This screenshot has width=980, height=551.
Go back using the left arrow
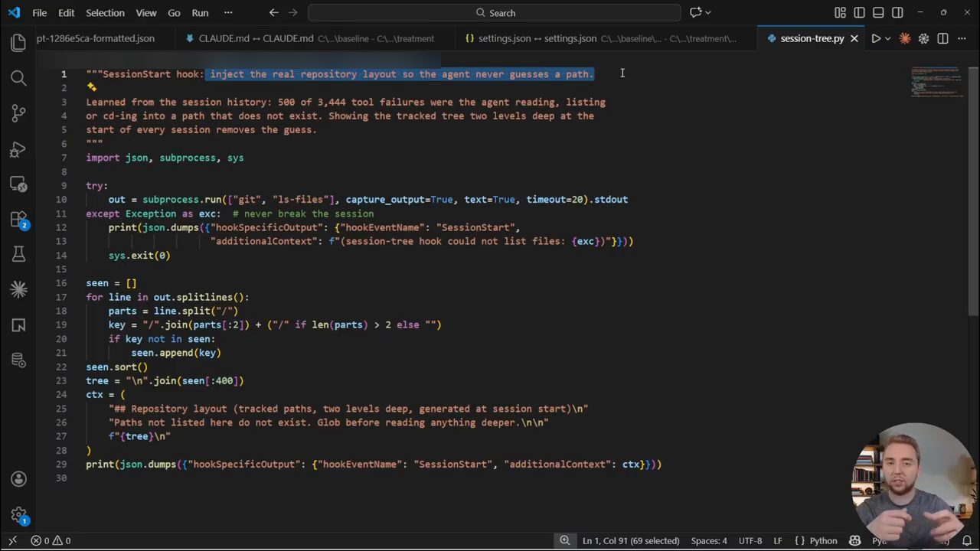click(274, 13)
